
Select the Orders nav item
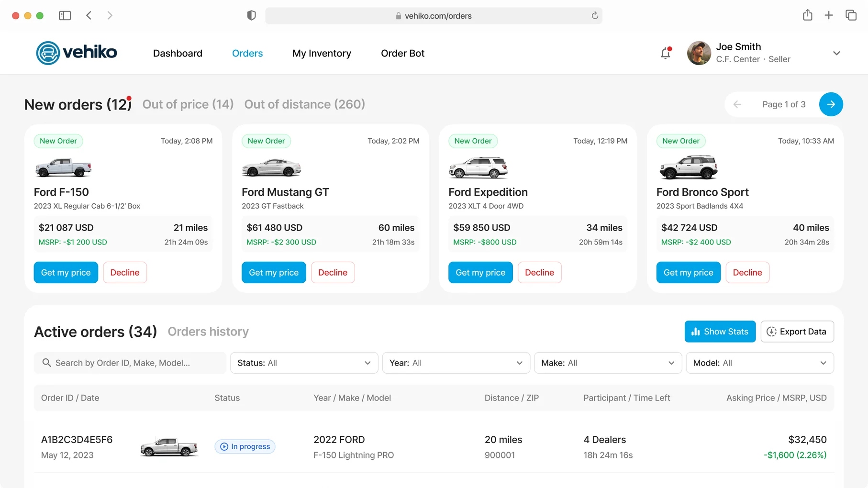click(247, 53)
